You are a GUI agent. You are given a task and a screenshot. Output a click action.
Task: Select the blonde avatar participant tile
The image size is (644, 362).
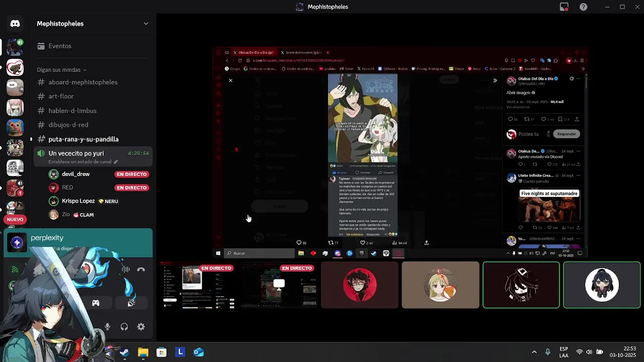[x=441, y=285]
